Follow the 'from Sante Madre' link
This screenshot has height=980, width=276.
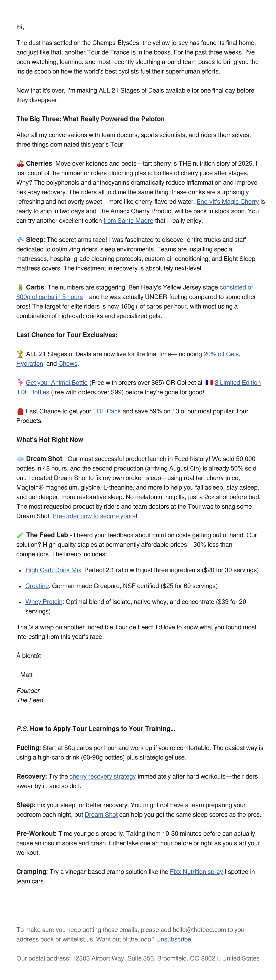128,221
